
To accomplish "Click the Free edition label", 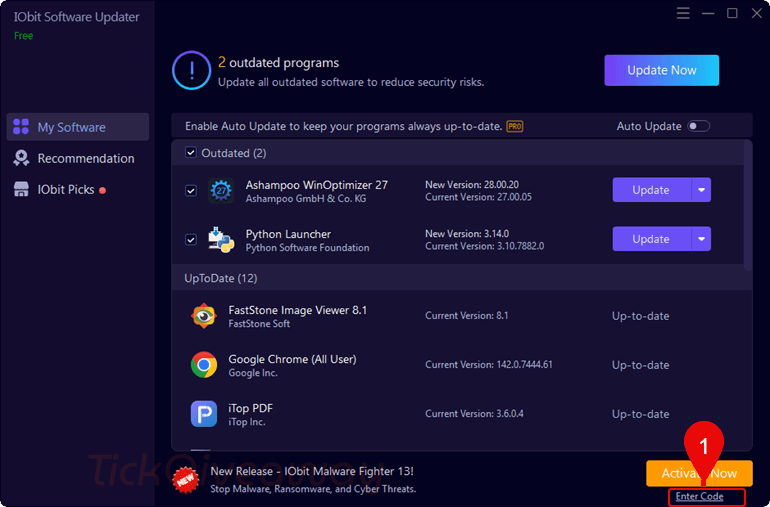I will [x=24, y=36].
